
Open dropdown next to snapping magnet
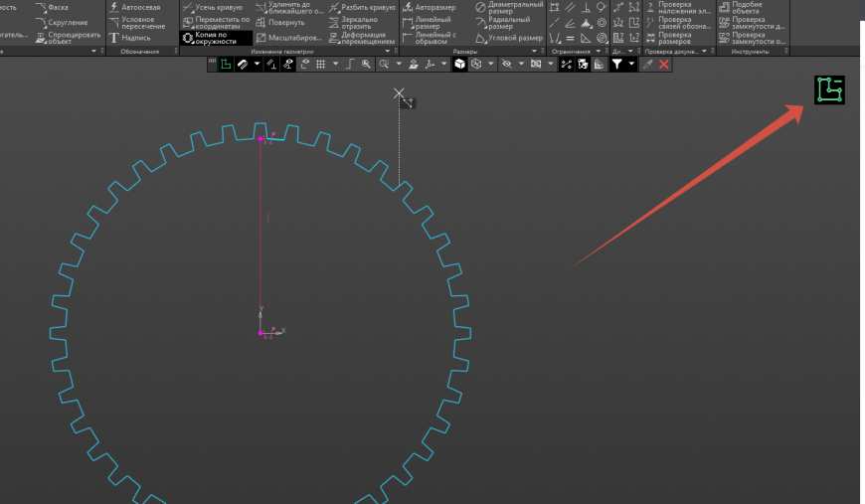pyautogui.click(x=258, y=64)
